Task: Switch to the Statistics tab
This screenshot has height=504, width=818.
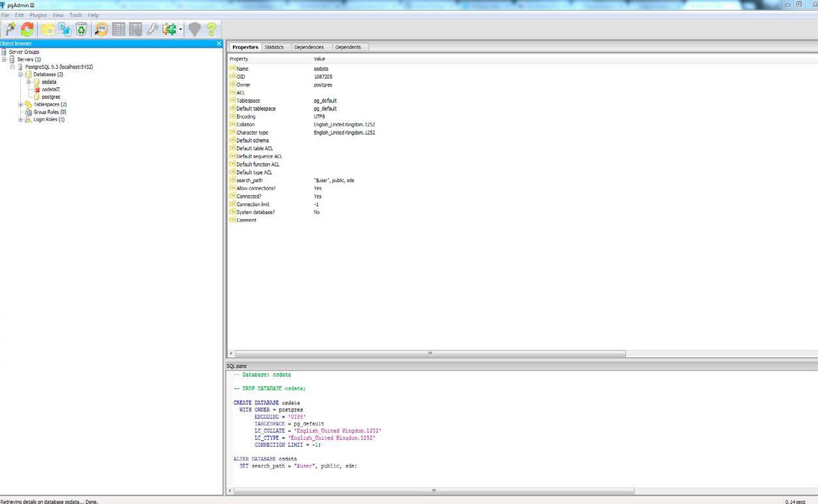Action: pos(274,47)
